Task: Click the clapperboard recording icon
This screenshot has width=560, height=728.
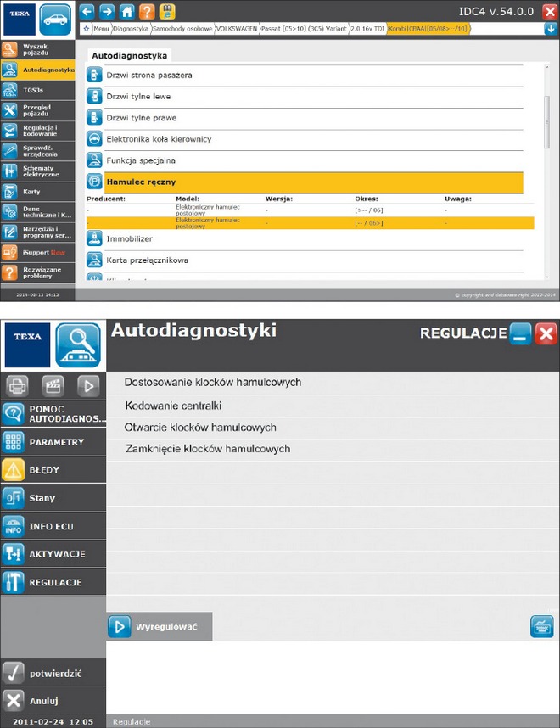Action: pyautogui.click(x=53, y=385)
